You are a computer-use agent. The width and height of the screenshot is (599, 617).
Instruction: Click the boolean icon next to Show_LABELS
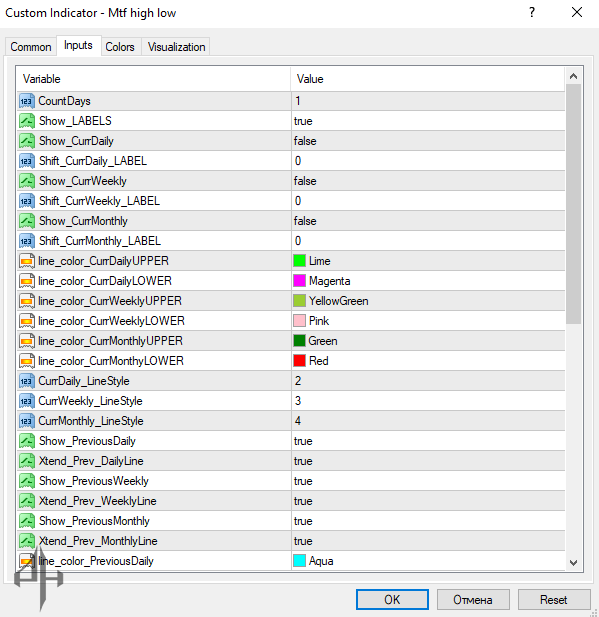click(x=27, y=121)
